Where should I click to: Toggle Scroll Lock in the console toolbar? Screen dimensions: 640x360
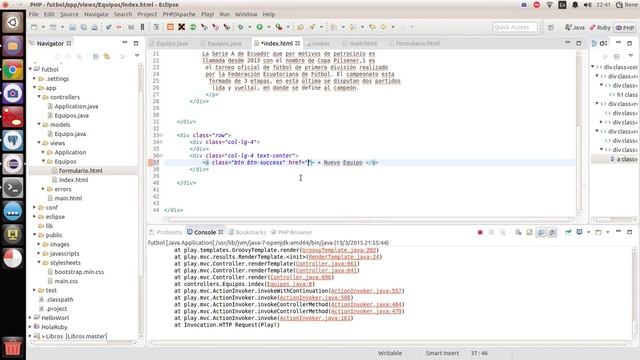(529, 232)
